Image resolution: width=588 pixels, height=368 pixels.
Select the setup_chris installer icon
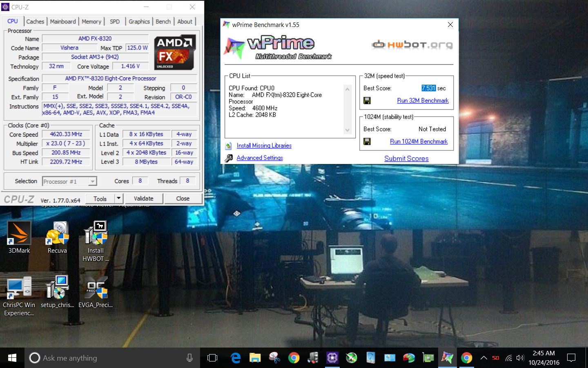click(57, 292)
